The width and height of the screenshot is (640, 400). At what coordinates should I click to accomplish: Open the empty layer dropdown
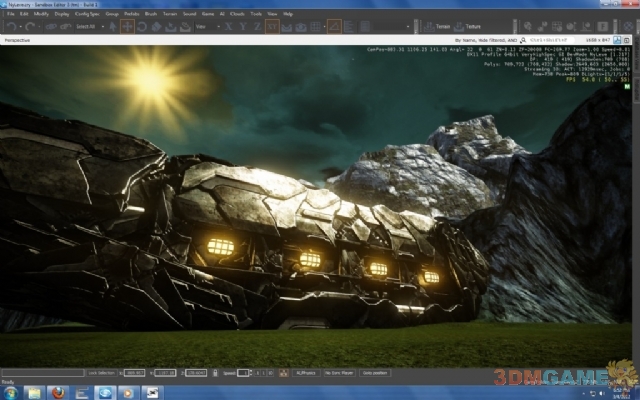[392, 27]
